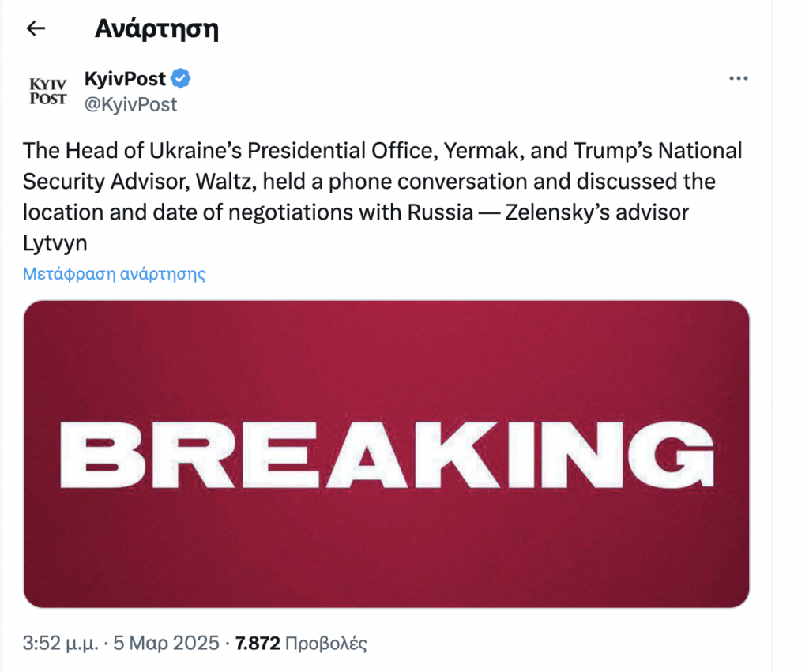
Task: Click the name Lytvyn in the post
Action: (x=55, y=244)
